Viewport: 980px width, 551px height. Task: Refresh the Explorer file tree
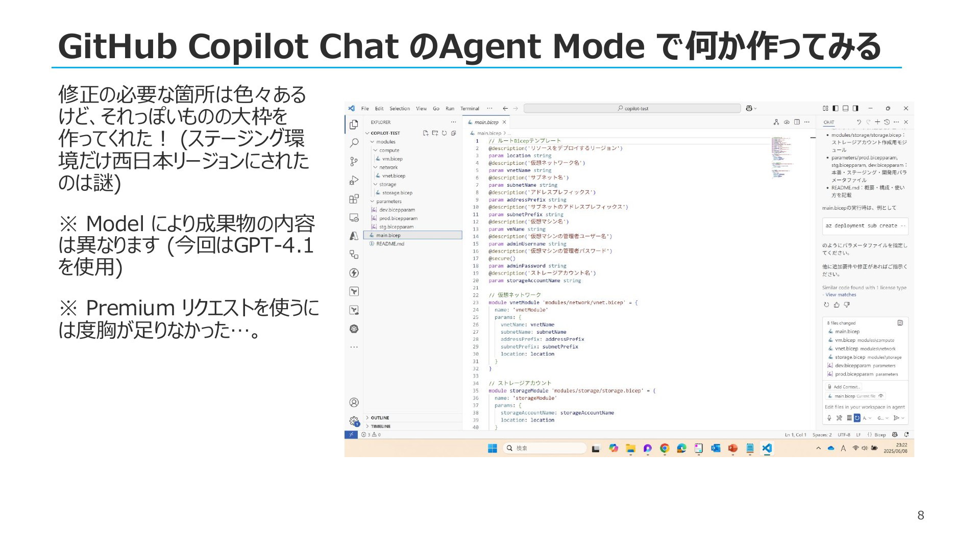pos(444,133)
